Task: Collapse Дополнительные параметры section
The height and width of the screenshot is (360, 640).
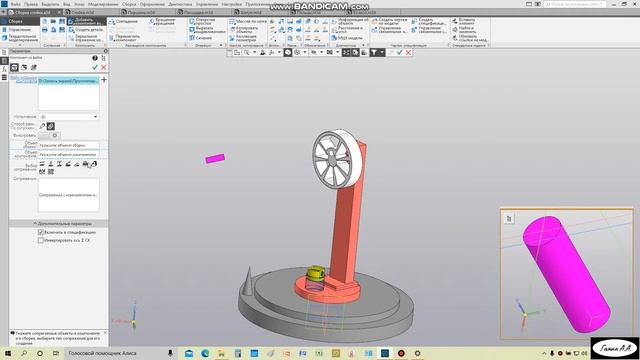Action: 59,224
